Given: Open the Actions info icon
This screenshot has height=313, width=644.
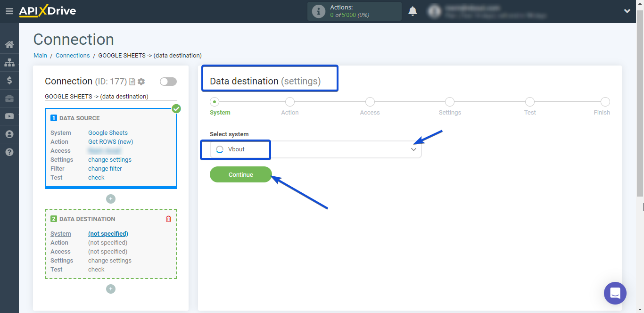Looking at the screenshot, I should coord(319,11).
